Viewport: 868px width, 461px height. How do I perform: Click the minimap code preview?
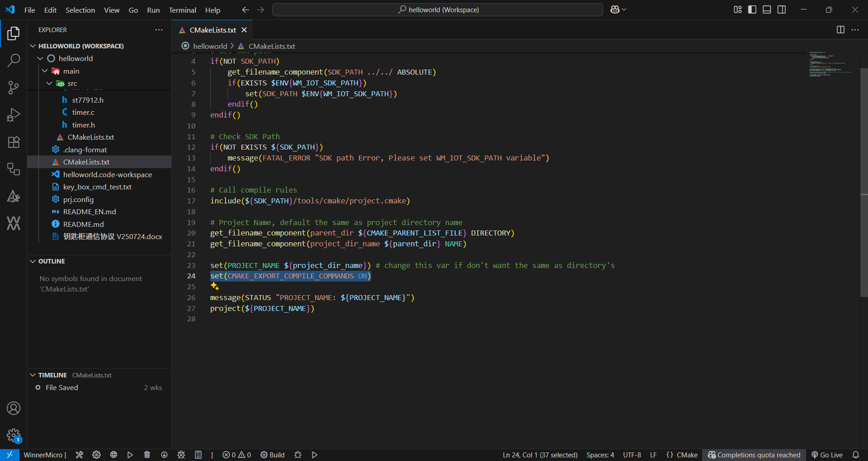[831, 64]
